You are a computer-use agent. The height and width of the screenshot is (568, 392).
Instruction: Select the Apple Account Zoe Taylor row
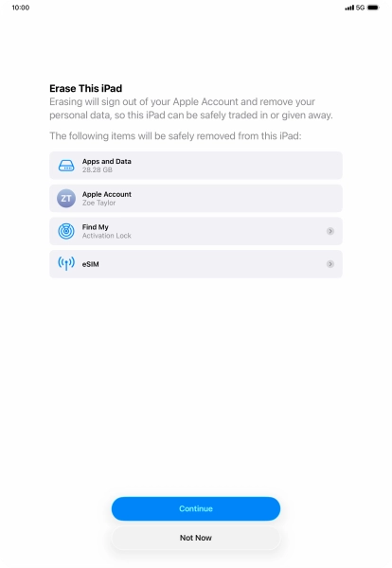tap(196, 199)
